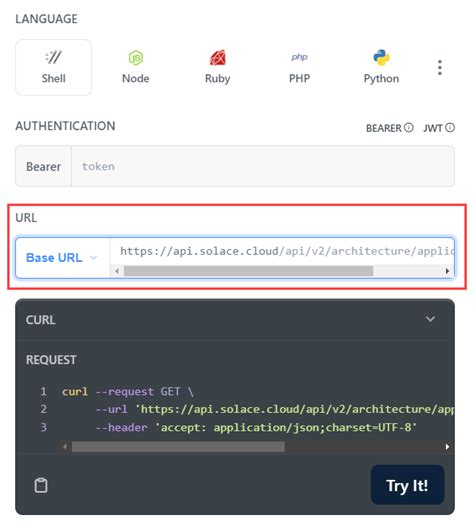
Task: Click the PHP logo icon
Action: click(300, 57)
